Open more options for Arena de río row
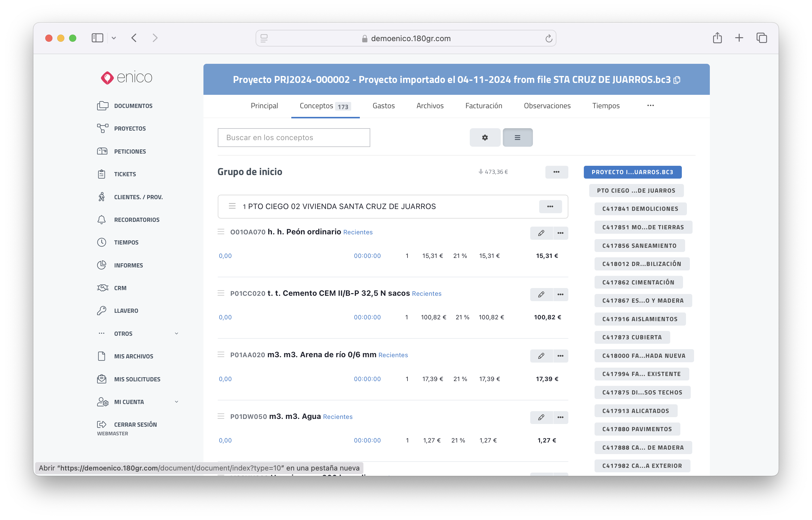This screenshot has width=812, height=520. point(560,356)
